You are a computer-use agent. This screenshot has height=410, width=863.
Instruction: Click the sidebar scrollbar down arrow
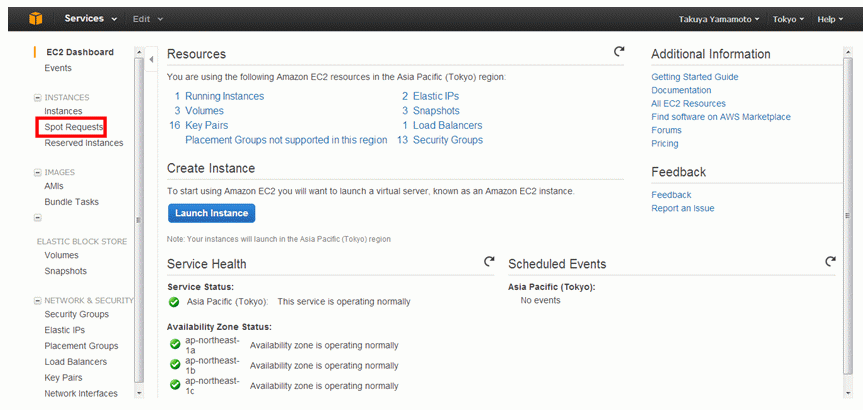(x=139, y=393)
